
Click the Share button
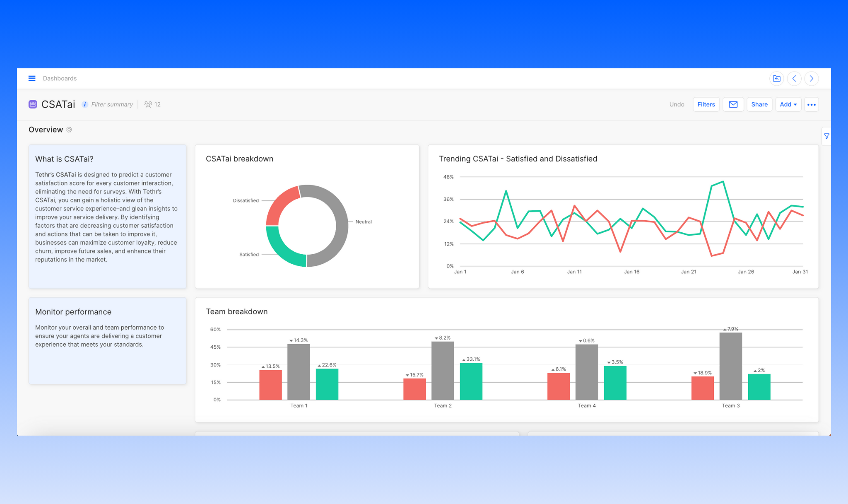click(x=759, y=104)
